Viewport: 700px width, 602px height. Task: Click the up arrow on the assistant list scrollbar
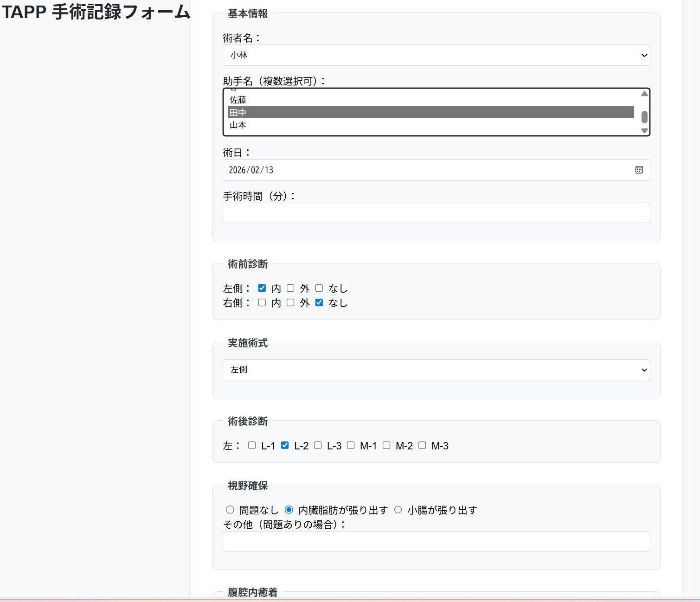coord(644,94)
